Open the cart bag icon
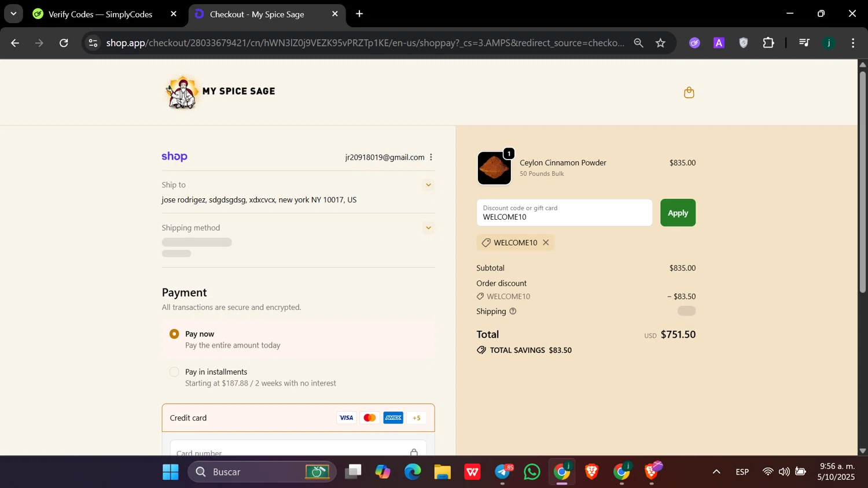 [x=689, y=93]
